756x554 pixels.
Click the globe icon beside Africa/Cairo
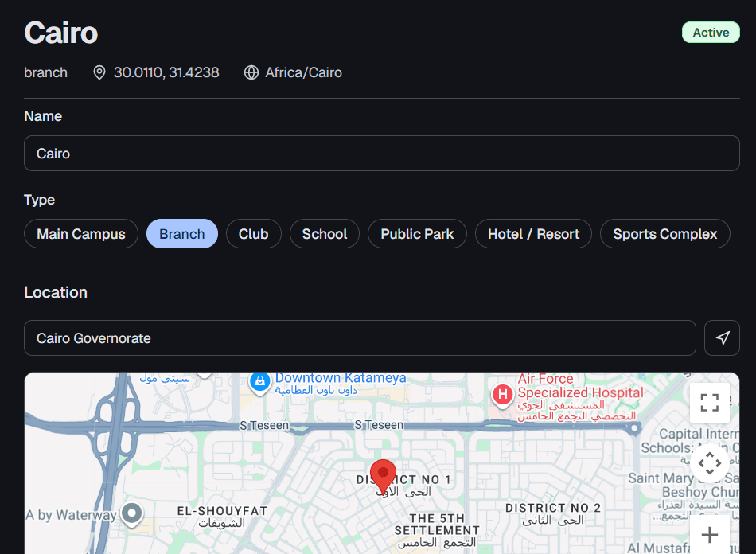point(251,72)
